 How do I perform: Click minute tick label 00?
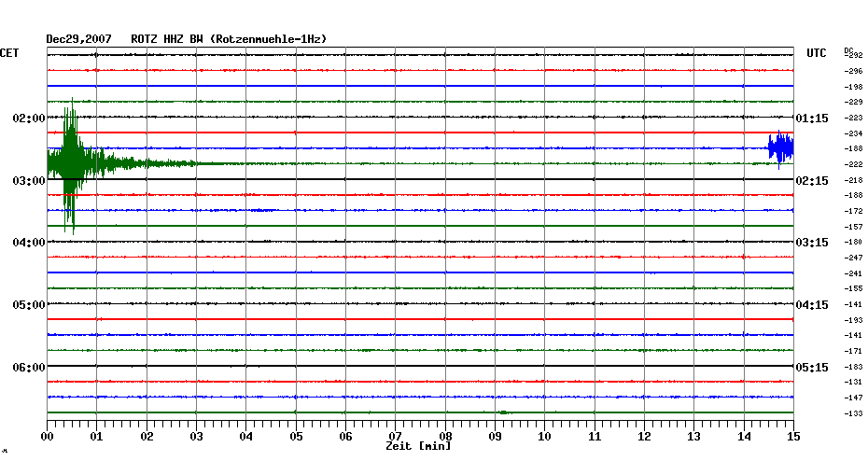click(x=47, y=436)
